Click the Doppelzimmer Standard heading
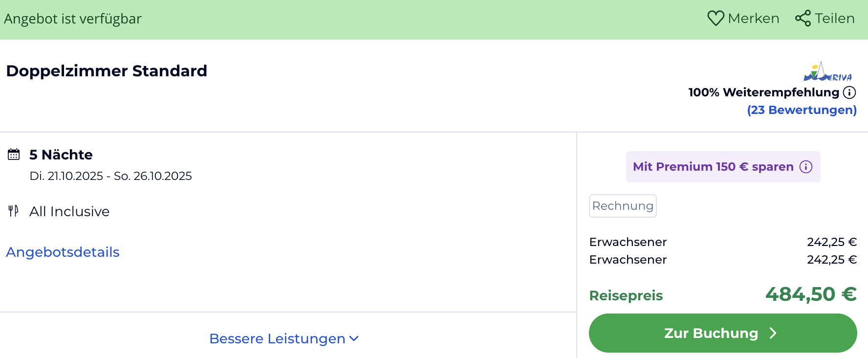The width and height of the screenshot is (868, 358). tap(107, 71)
